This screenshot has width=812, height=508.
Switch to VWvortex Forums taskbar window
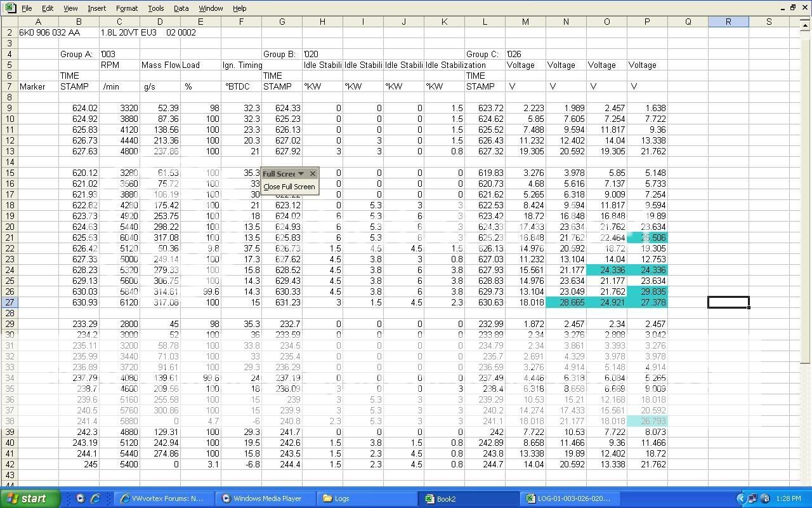point(162,498)
